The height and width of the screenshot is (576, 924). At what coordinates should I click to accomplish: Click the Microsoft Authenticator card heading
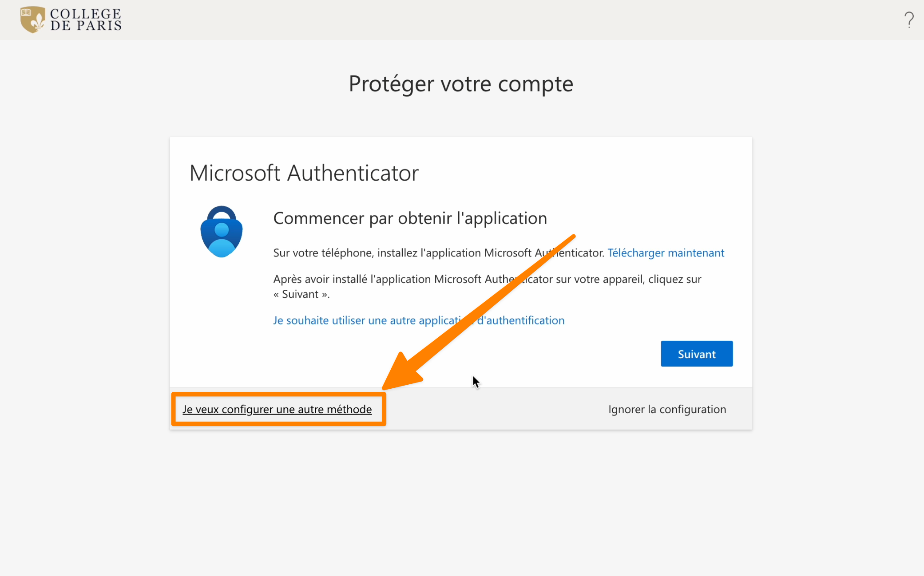point(304,173)
